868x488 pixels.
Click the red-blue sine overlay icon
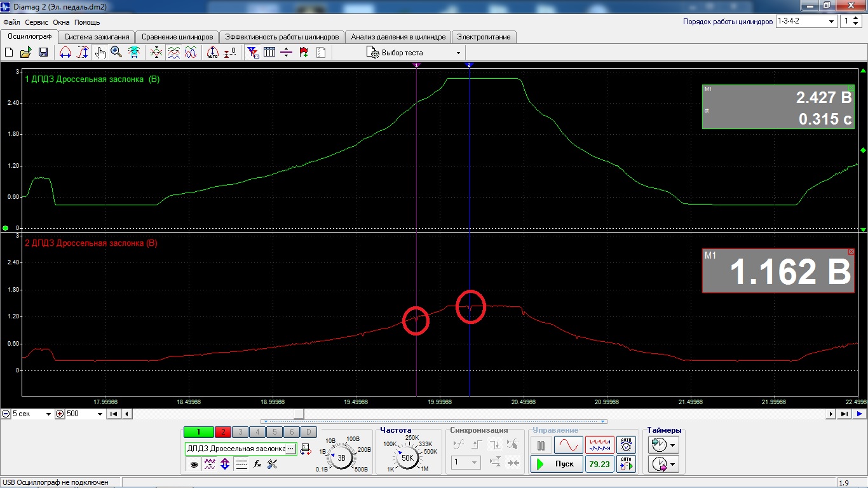tap(191, 53)
